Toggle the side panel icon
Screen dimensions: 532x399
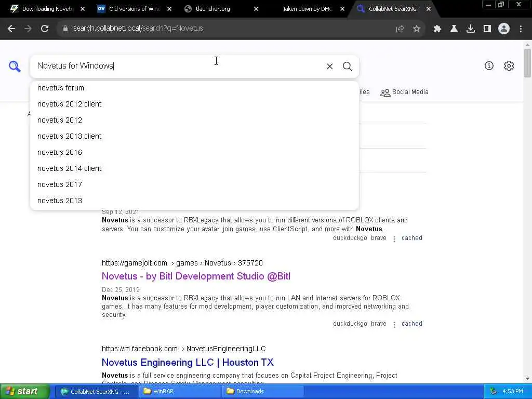tap(487, 29)
